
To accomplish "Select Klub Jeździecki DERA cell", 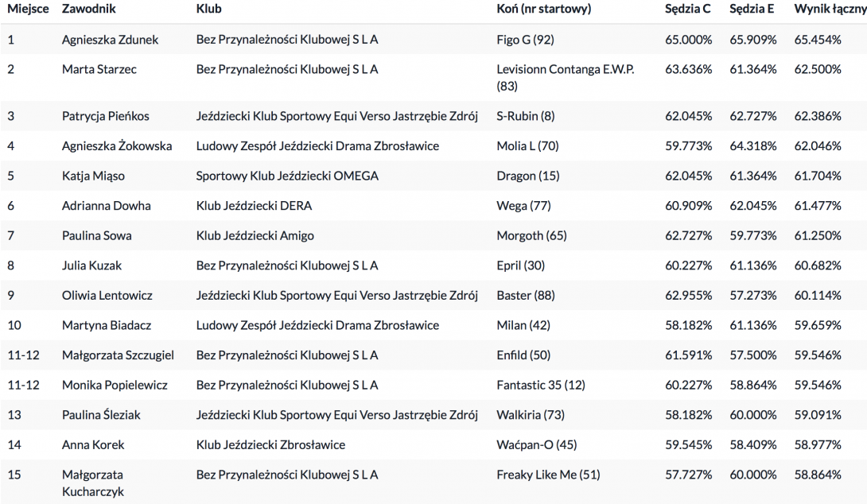I will pos(254,206).
